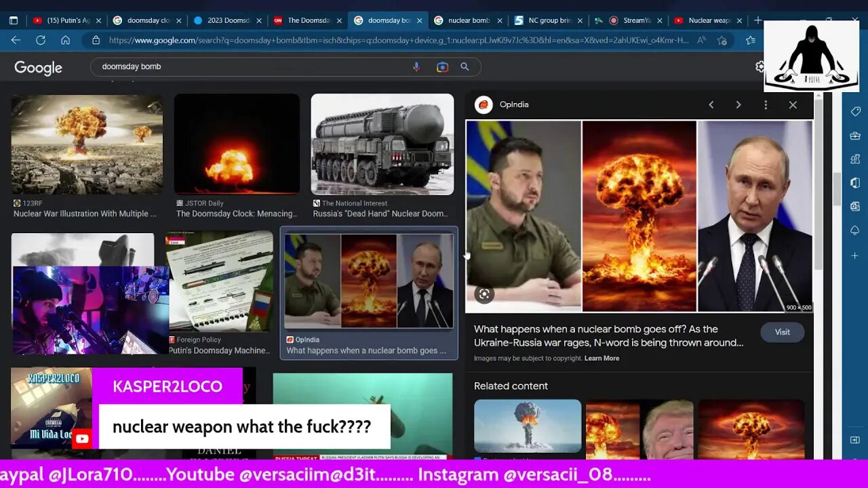Open Edge sidebar games icon
The width and height of the screenshot is (868, 488).
[x=855, y=159]
